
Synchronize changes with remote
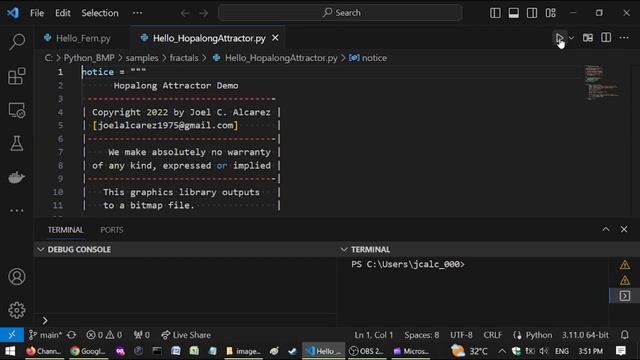(x=72, y=335)
